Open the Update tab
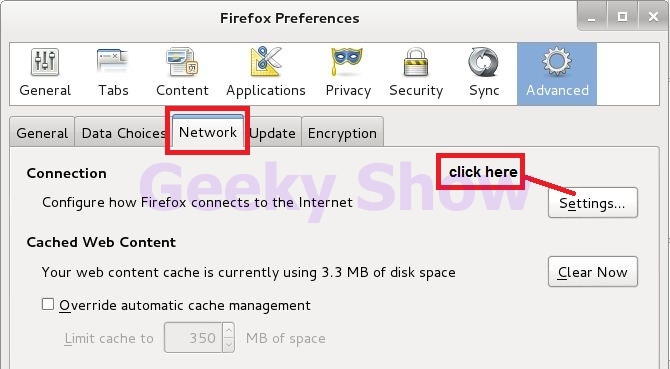This screenshot has height=369, width=670. click(273, 133)
